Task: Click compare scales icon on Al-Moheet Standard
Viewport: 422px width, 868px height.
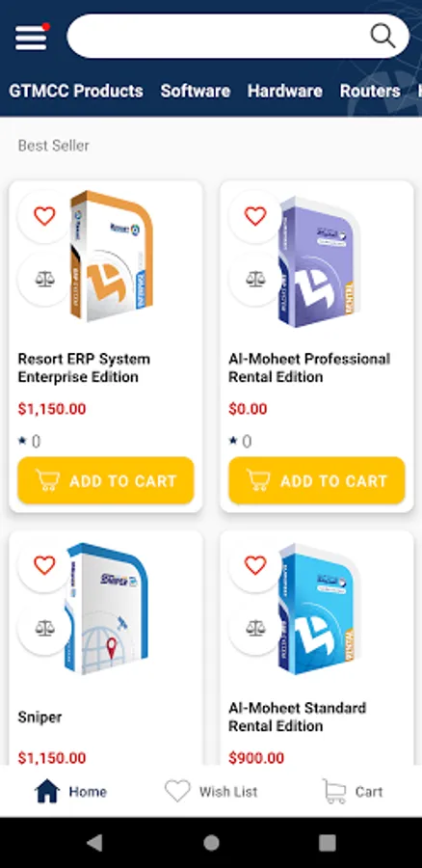Action: (x=255, y=628)
